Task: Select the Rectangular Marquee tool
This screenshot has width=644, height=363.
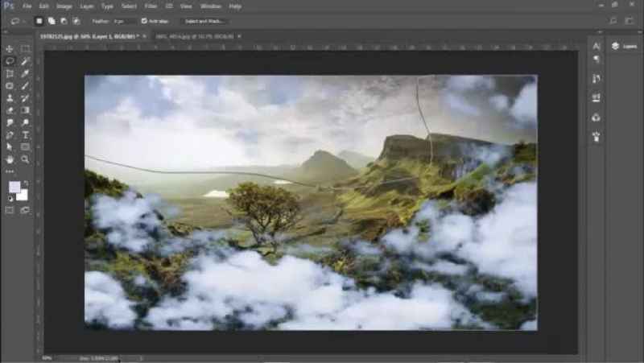Action: pyautogui.click(x=26, y=49)
